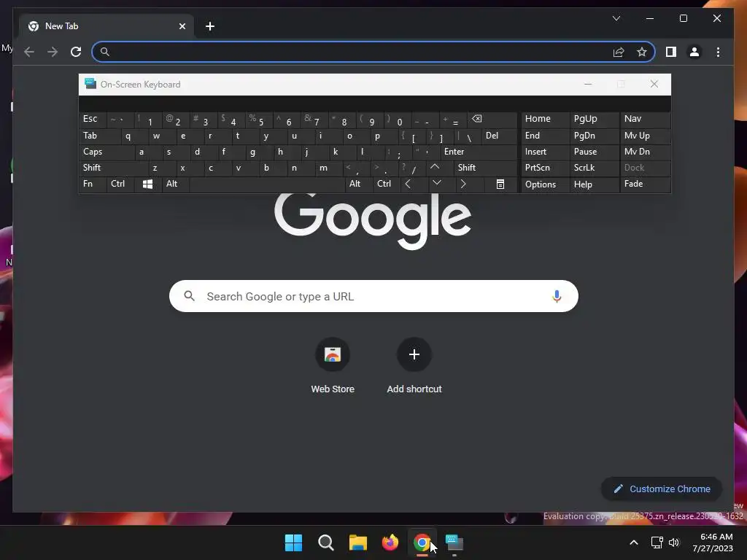Open Chrome side panel
The image size is (747, 560).
click(x=671, y=52)
